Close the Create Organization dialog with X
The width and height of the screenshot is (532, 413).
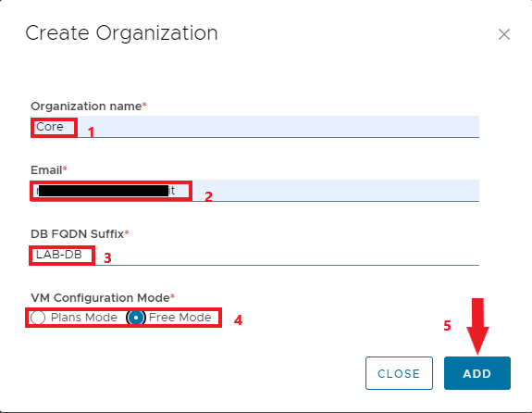tap(504, 34)
